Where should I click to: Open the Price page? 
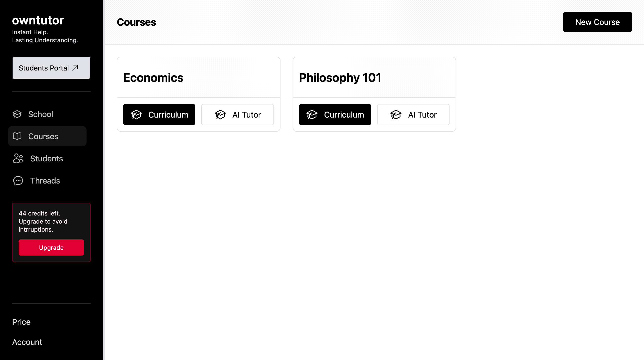[21, 322]
